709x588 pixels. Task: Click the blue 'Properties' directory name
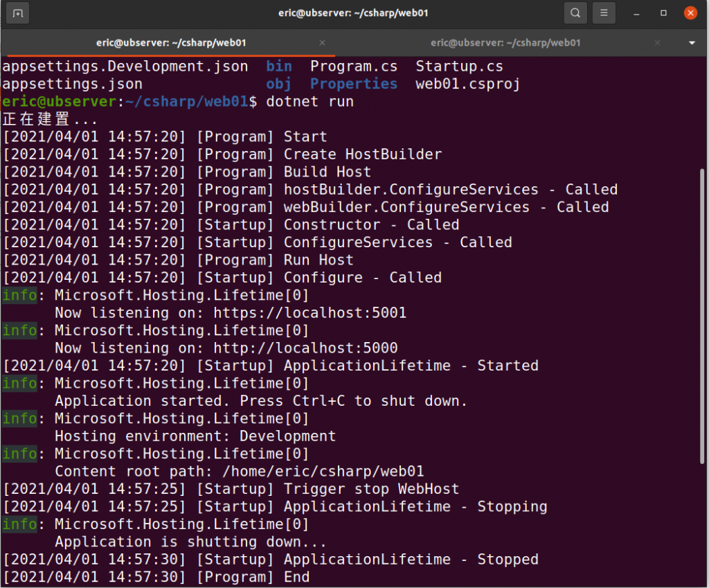click(354, 84)
